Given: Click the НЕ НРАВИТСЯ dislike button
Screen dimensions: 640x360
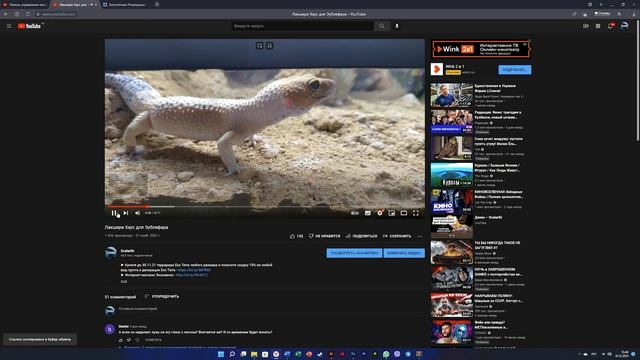Looking at the screenshot, I should point(324,236).
